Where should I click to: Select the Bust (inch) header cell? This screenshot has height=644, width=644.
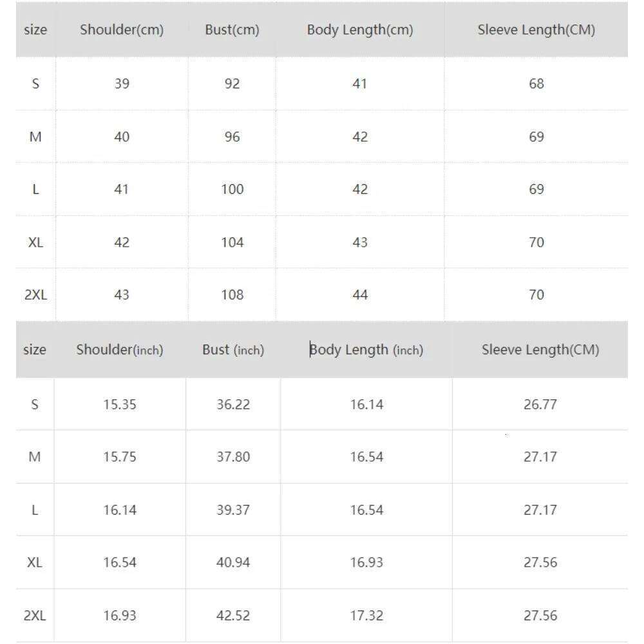click(233, 350)
